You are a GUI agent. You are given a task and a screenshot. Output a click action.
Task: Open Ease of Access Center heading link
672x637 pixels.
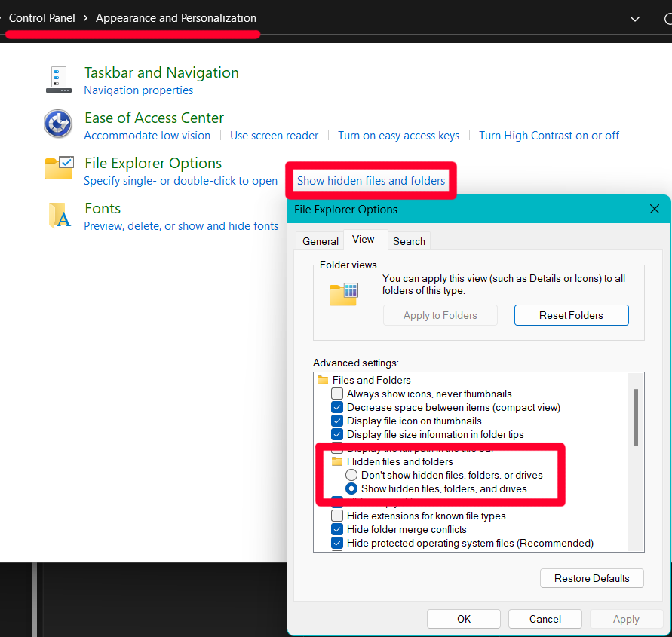155,118
